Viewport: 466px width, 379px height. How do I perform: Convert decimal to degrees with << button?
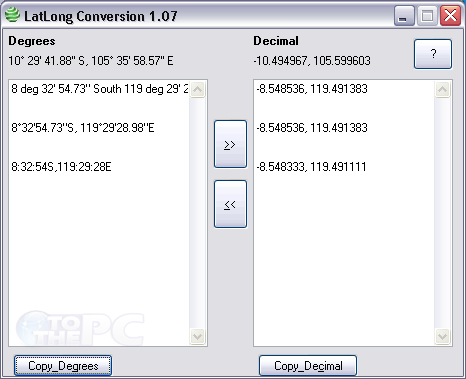(230, 204)
